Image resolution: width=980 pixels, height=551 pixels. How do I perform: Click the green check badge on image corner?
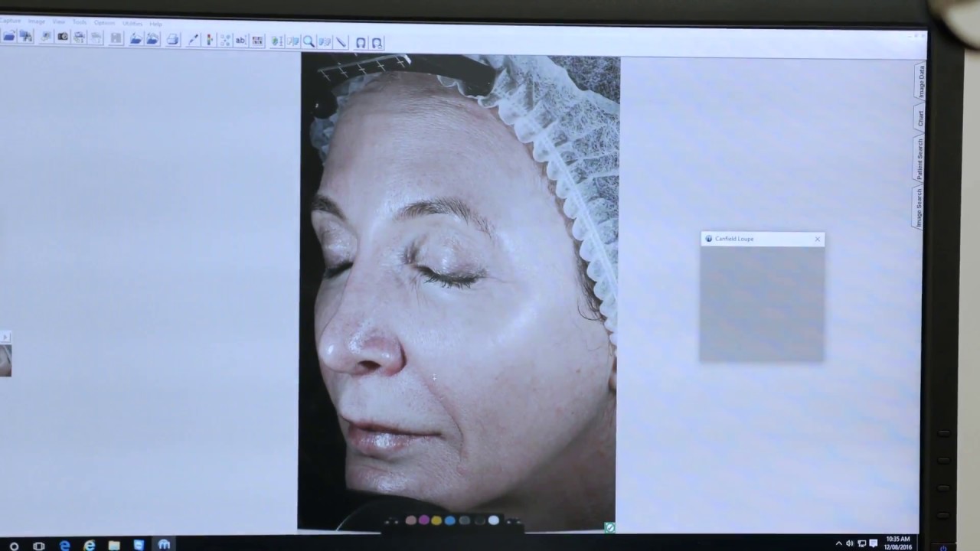[x=609, y=527]
